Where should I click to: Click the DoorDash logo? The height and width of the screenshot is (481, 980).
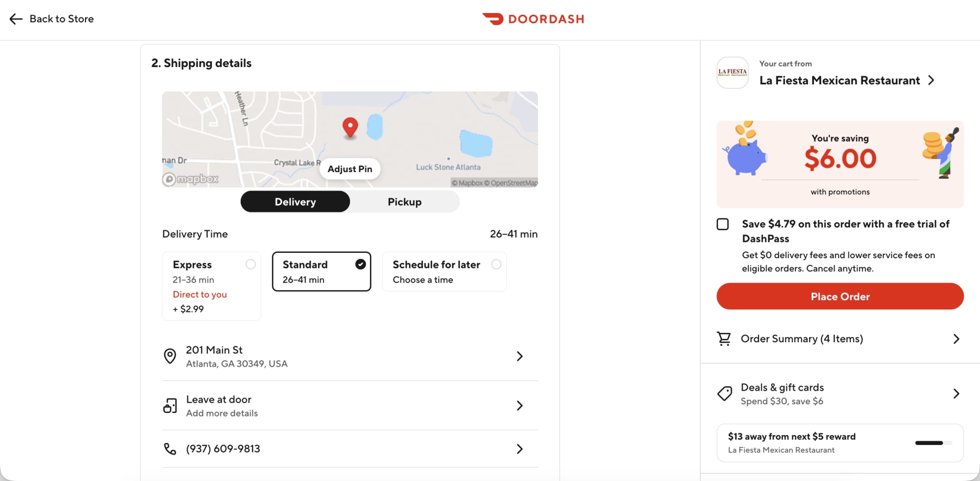pos(532,19)
